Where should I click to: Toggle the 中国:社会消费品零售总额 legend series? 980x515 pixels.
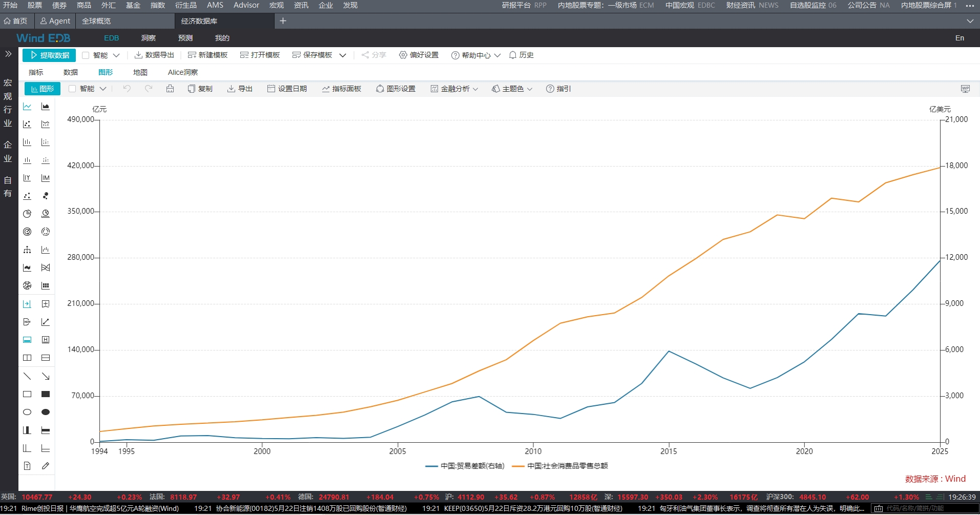click(560, 466)
